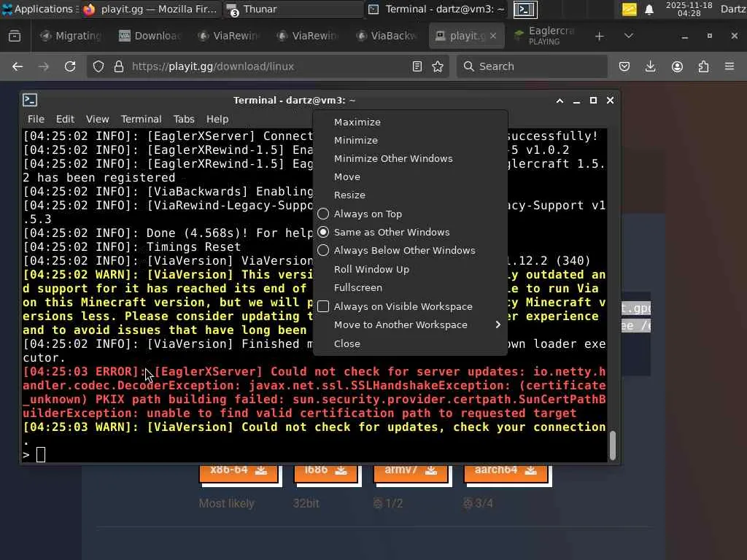Enable Always on Visible Workspace checkbox
Image resolution: width=747 pixels, height=560 pixels.
(323, 306)
